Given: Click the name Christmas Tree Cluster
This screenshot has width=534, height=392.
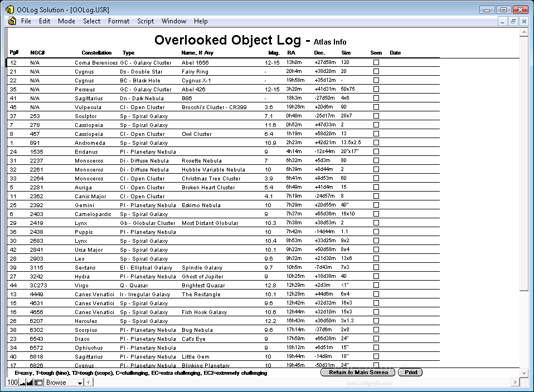Looking at the screenshot, I should click(211, 178).
